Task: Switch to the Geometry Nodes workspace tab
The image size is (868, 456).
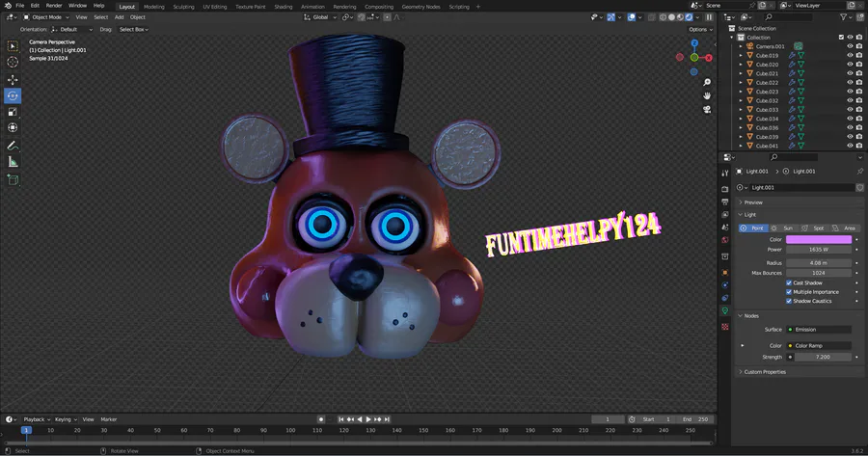Action: [x=421, y=7]
